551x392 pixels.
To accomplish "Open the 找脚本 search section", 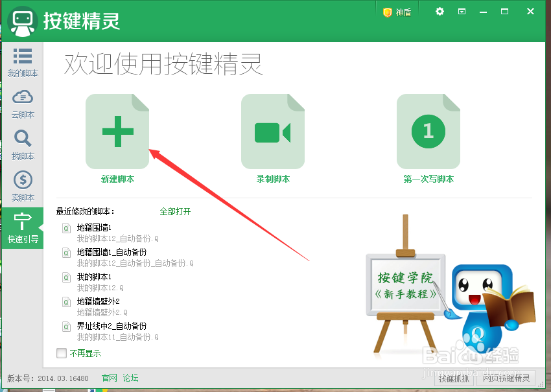I will click(x=23, y=146).
